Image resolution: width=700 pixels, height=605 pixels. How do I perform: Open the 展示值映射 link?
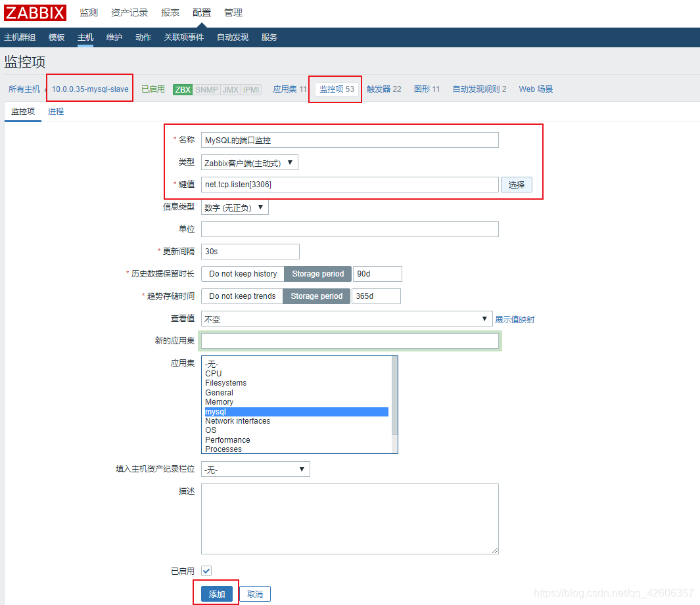click(x=514, y=319)
